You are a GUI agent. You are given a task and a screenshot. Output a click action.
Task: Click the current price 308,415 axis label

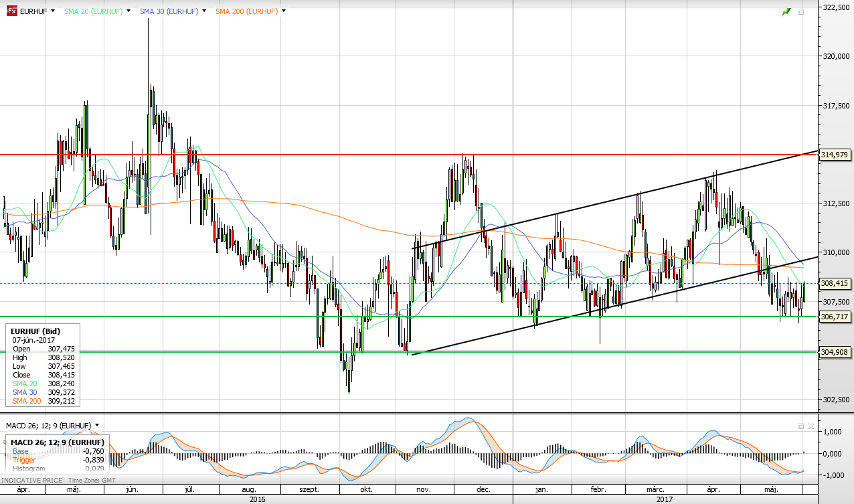pyautogui.click(x=835, y=283)
